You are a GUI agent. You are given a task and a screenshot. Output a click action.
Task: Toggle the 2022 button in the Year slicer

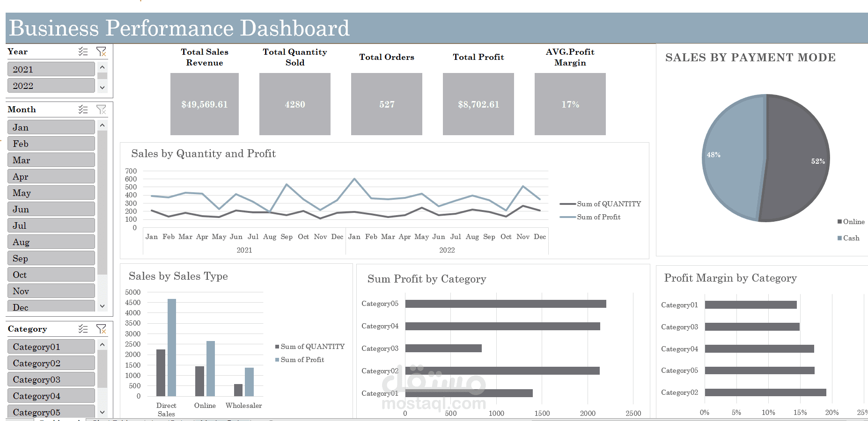pyautogui.click(x=51, y=85)
